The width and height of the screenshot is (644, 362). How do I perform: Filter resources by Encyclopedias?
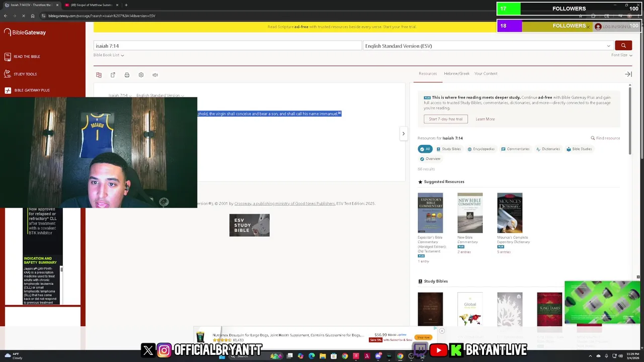pyautogui.click(x=481, y=149)
